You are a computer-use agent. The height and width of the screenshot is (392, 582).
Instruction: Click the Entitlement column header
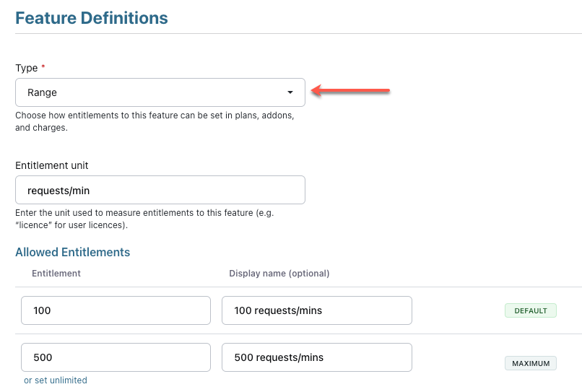point(56,274)
